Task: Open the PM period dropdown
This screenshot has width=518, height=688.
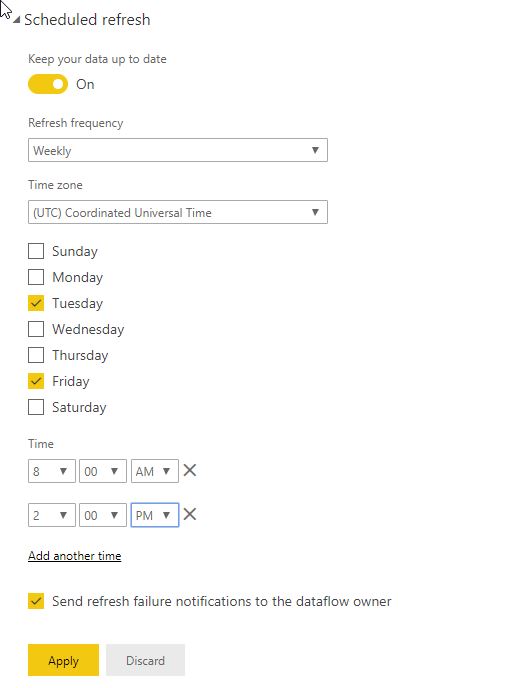Action: point(154,515)
